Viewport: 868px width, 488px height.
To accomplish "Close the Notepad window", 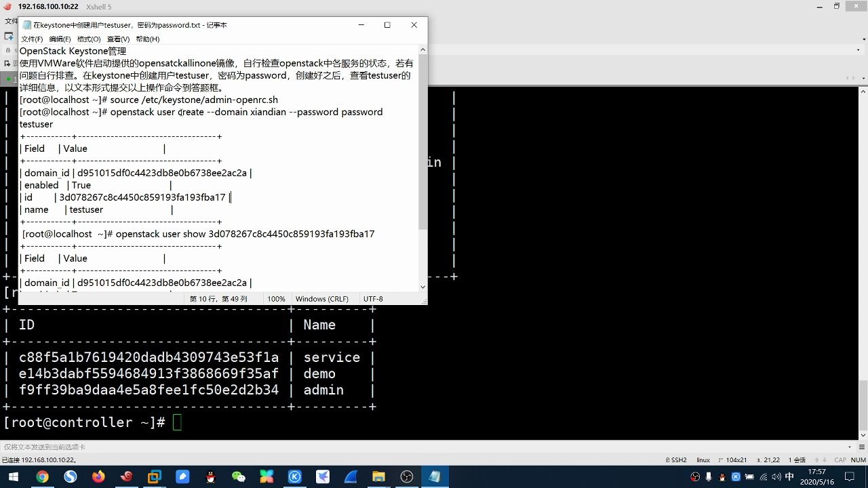I will 414,25.
